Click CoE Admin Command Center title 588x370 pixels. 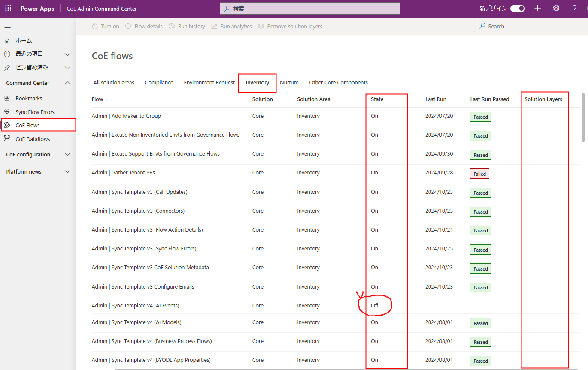[x=102, y=9]
